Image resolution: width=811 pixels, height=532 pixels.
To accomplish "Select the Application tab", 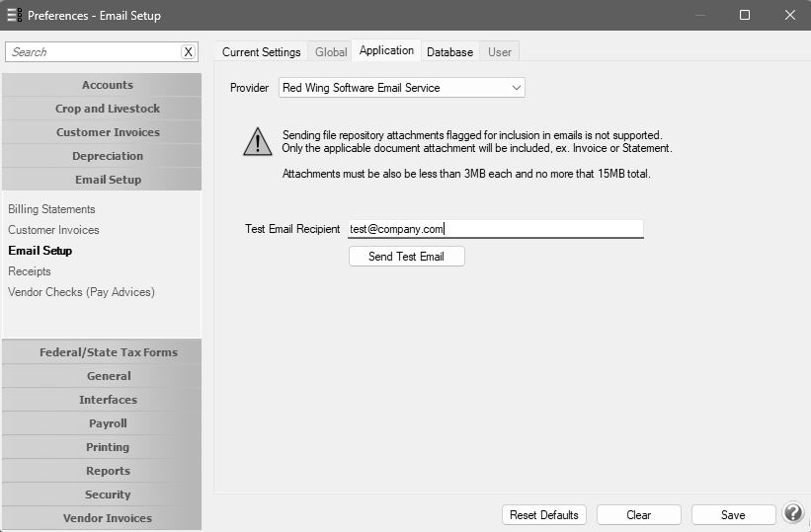I will click(x=386, y=50).
